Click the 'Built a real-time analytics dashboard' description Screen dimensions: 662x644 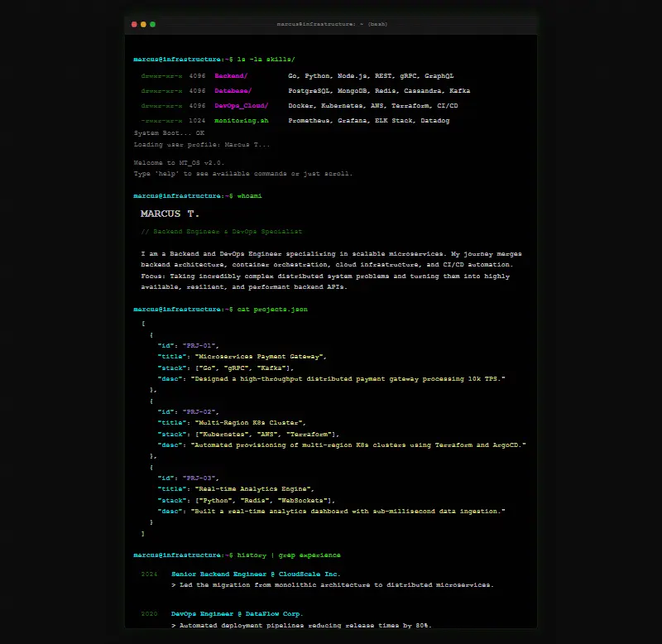pyautogui.click(x=348, y=512)
